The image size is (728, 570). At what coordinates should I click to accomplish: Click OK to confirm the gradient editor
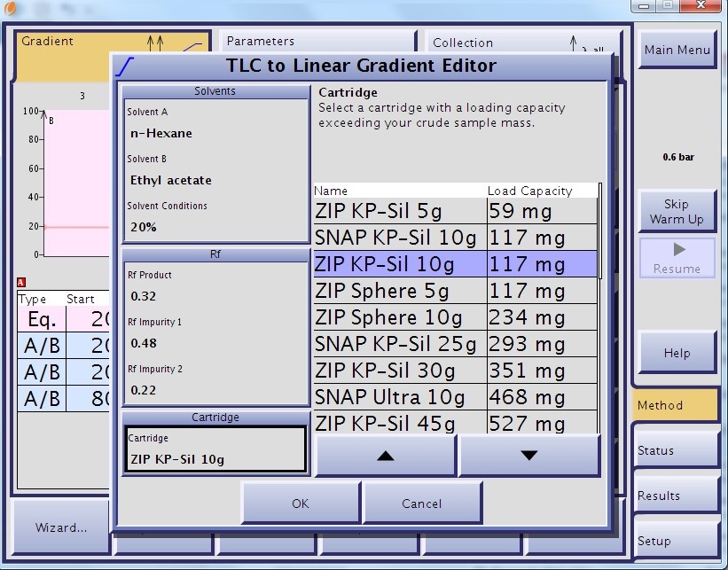click(301, 504)
